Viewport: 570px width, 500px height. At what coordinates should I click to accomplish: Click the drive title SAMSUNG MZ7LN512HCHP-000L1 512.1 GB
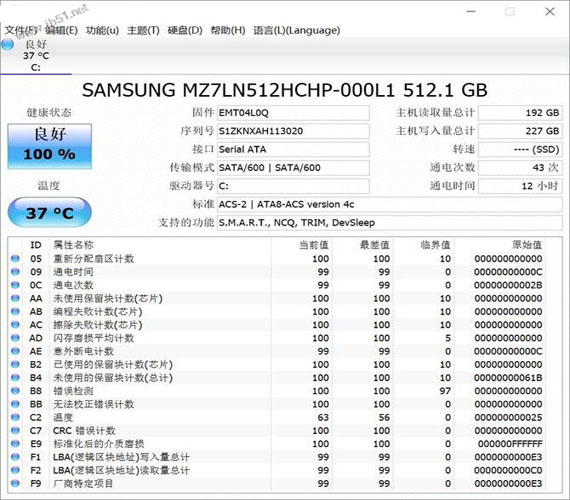point(285,90)
